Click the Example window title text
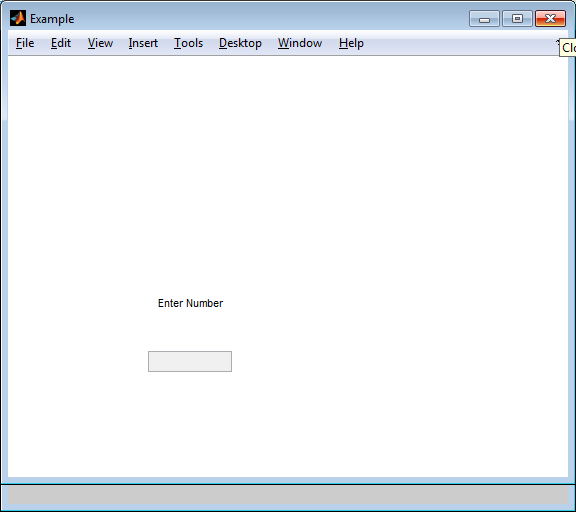The width and height of the screenshot is (576, 512). pyautogui.click(x=52, y=19)
